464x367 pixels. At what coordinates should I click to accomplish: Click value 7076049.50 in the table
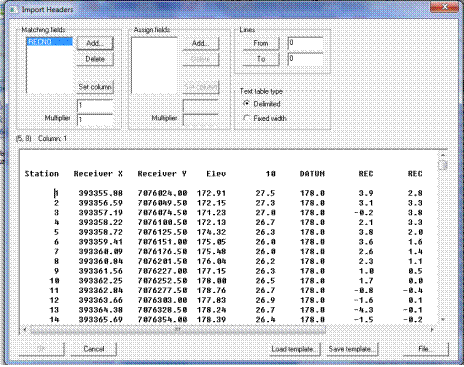coord(162,203)
